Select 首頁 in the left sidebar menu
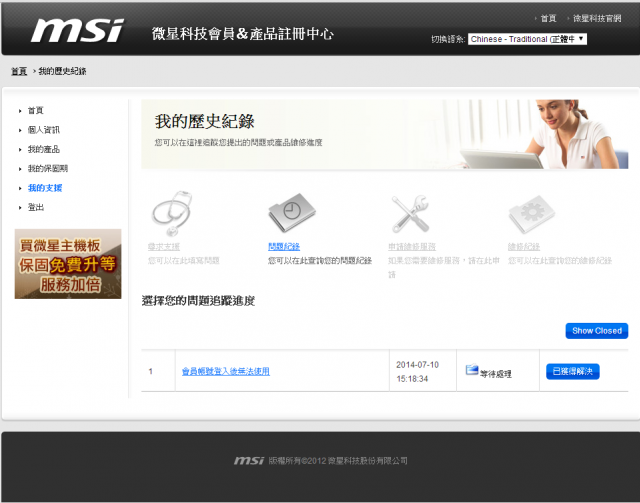This screenshot has height=503, width=640. coord(36,110)
